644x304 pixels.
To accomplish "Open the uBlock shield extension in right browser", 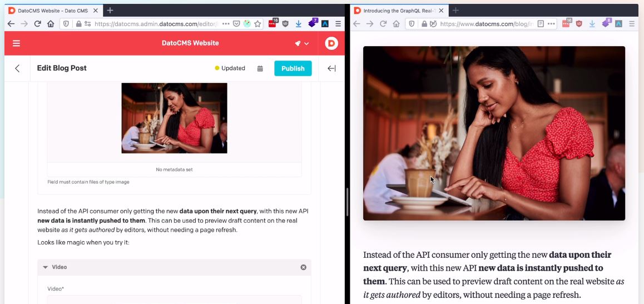I will tap(579, 24).
